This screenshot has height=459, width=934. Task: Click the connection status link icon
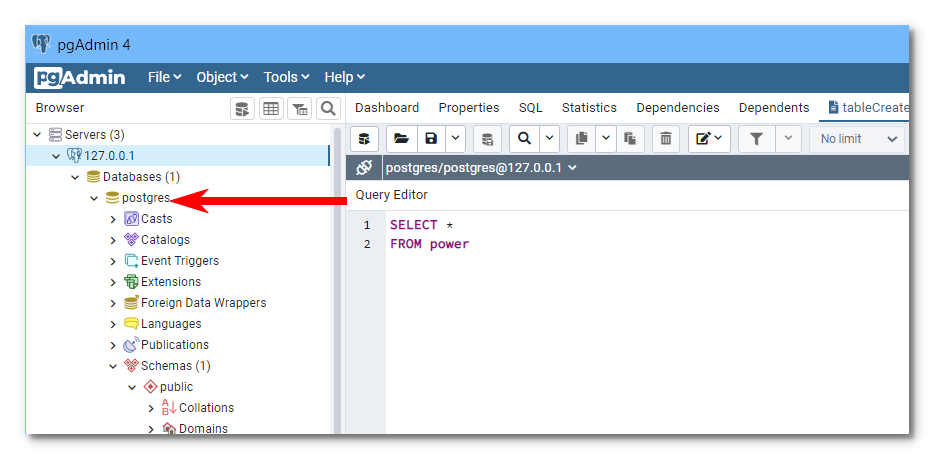pos(364,168)
